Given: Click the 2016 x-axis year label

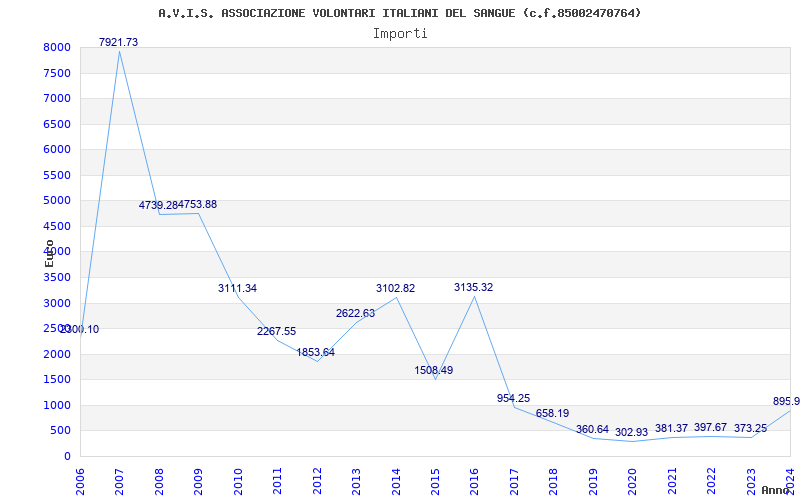Looking at the screenshot, I should [474, 482].
